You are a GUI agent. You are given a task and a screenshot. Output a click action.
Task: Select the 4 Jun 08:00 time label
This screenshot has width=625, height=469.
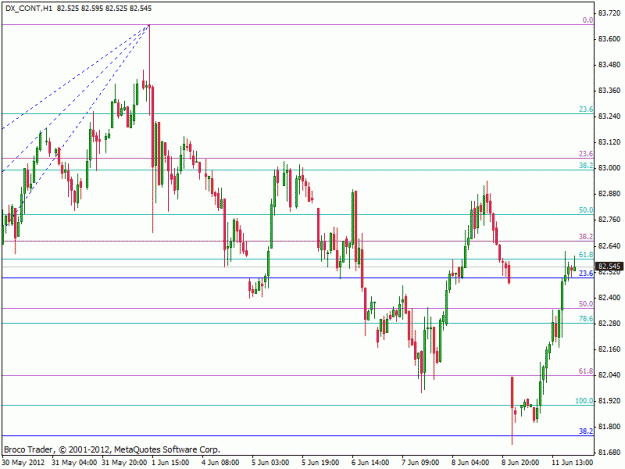pos(220,463)
